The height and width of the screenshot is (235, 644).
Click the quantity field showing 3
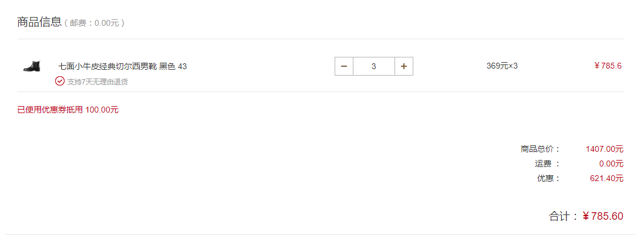pyautogui.click(x=374, y=66)
